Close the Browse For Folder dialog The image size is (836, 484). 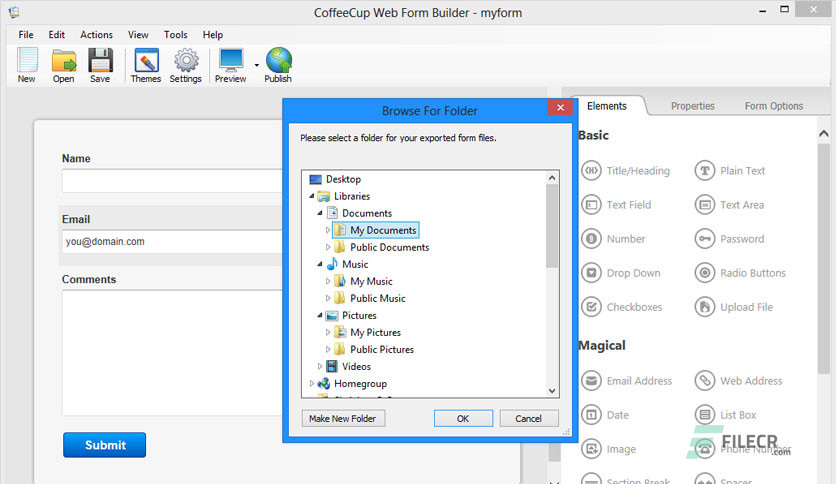(x=560, y=107)
